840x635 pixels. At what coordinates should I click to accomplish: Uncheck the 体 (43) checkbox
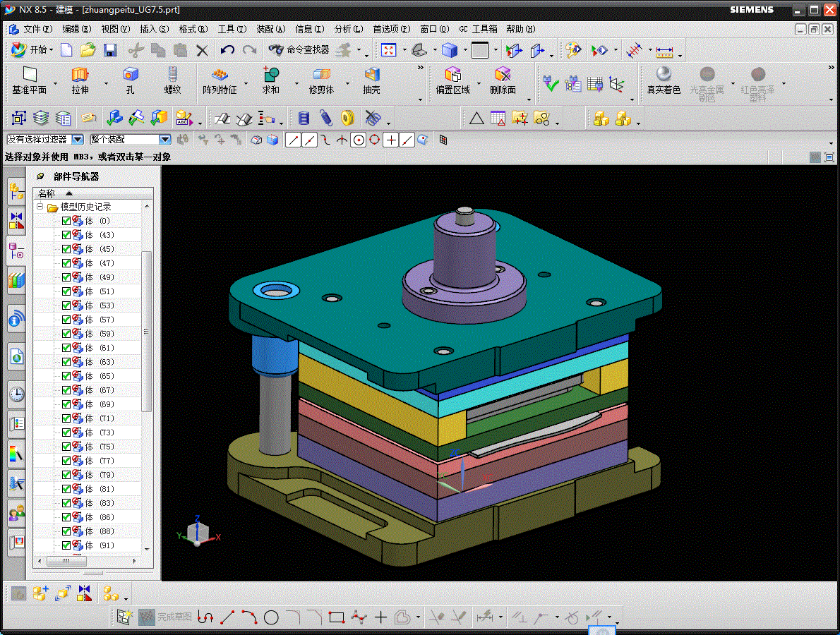[66, 235]
